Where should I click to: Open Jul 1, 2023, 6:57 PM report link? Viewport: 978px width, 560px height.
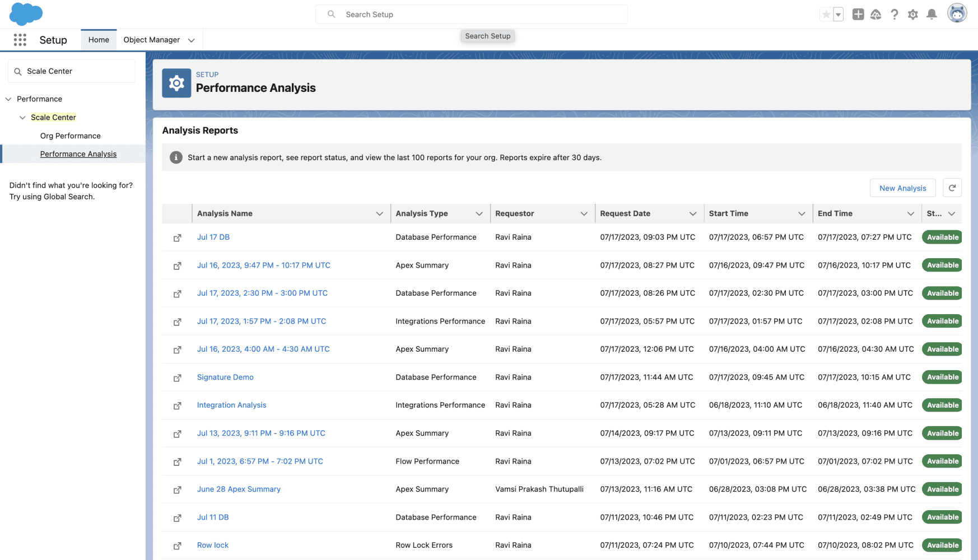coord(260,461)
